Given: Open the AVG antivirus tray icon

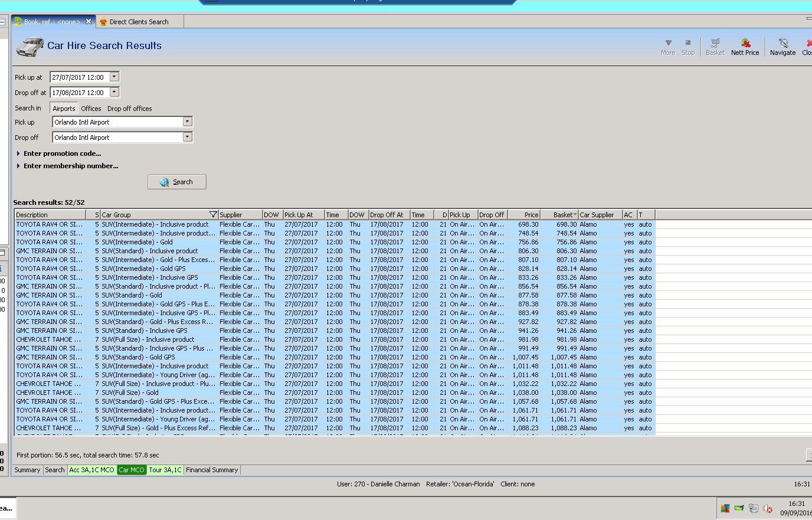Looking at the screenshot, I should 725,508.
